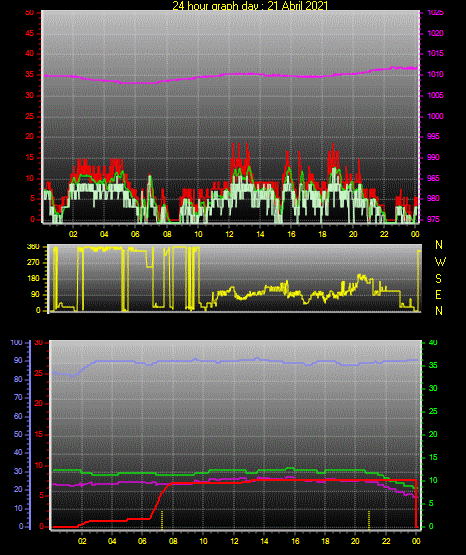Click the yellow dotted sunrise marker
This screenshot has width=466, height=555.
tap(162, 520)
